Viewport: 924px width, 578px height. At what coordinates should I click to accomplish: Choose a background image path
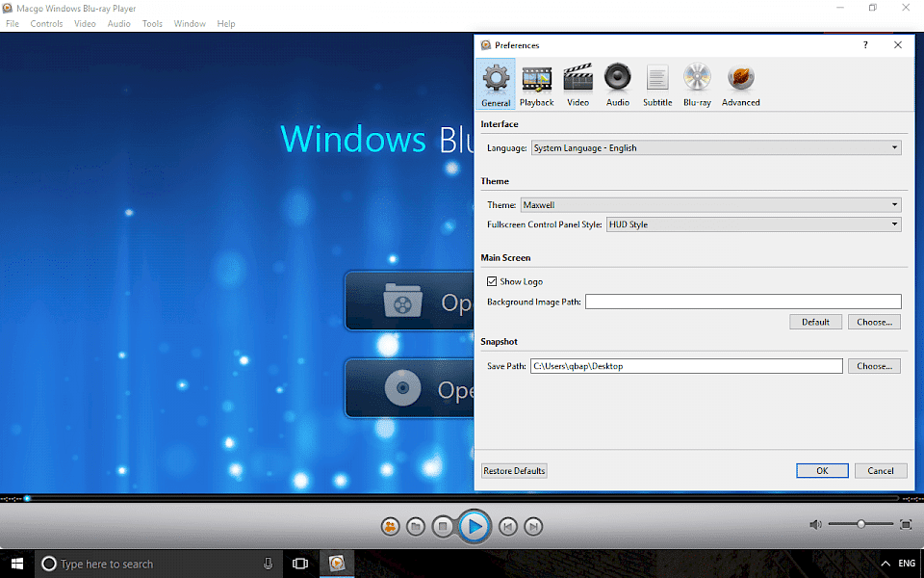tap(875, 322)
